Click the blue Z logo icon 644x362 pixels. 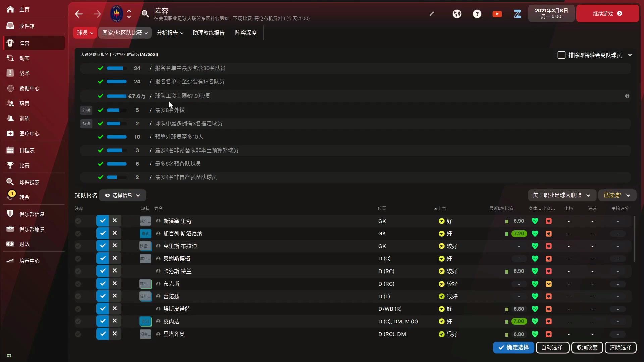517,14
